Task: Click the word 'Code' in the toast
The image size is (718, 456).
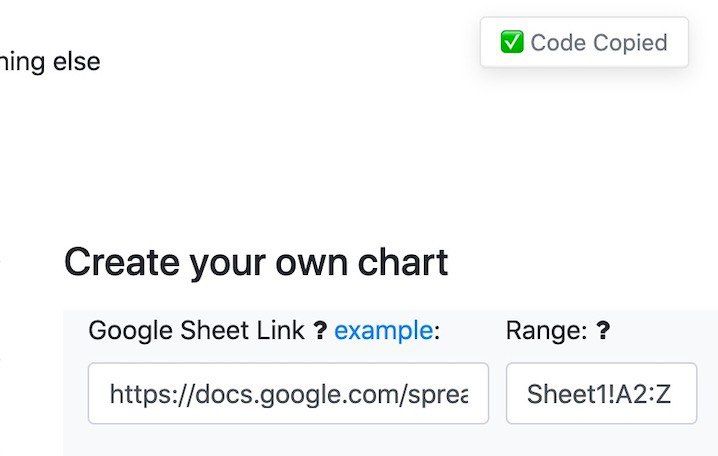Action: pyautogui.click(x=558, y=42)
